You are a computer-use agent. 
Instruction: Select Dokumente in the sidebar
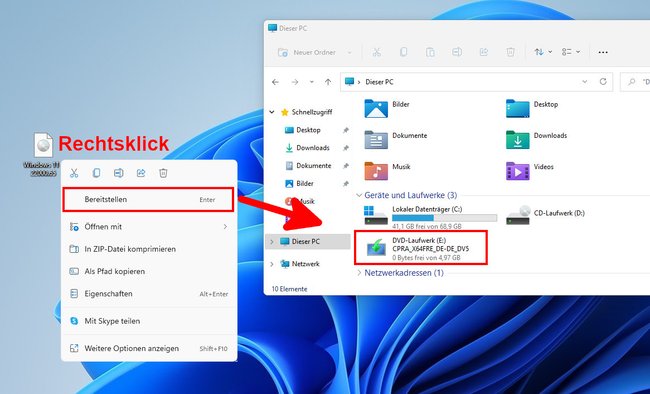(308, 165)
